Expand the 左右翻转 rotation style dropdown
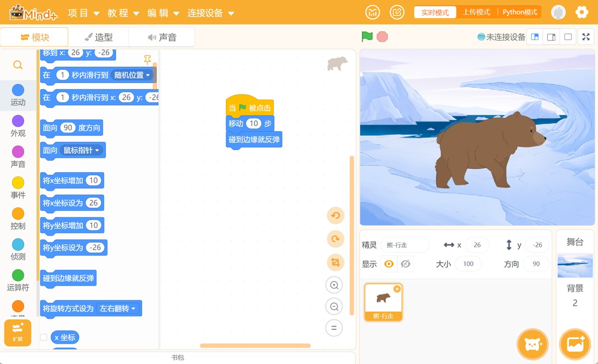Viewport: 598px width, 364px height. point(118,309)
